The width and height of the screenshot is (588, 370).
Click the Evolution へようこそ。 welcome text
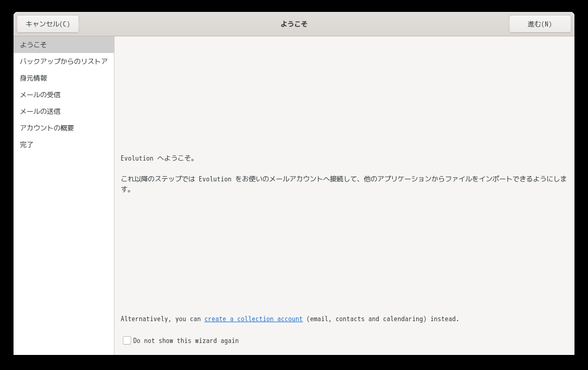158,158
